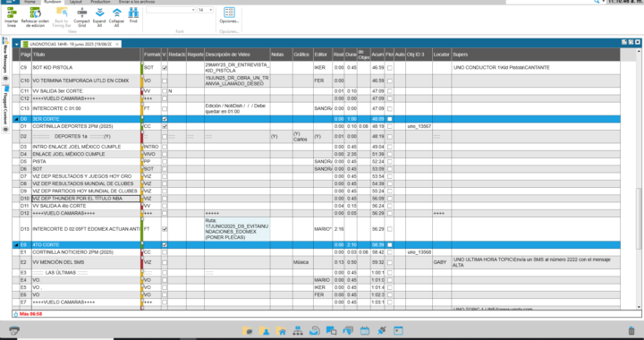Image resolution: width=644 pixels, height=340 pixels.
Task: Open the calendar icon in bottom toolbar
Action: (364, 330)
